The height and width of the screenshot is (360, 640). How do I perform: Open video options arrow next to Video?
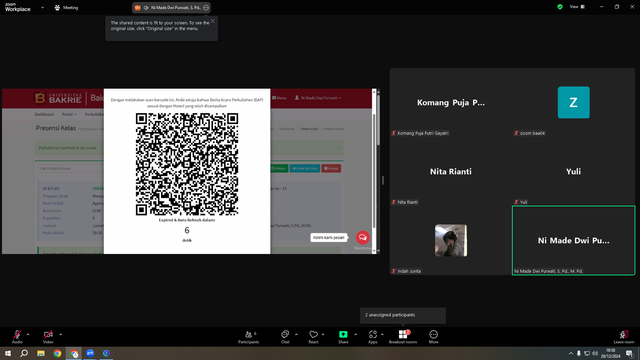click(60, 334)
